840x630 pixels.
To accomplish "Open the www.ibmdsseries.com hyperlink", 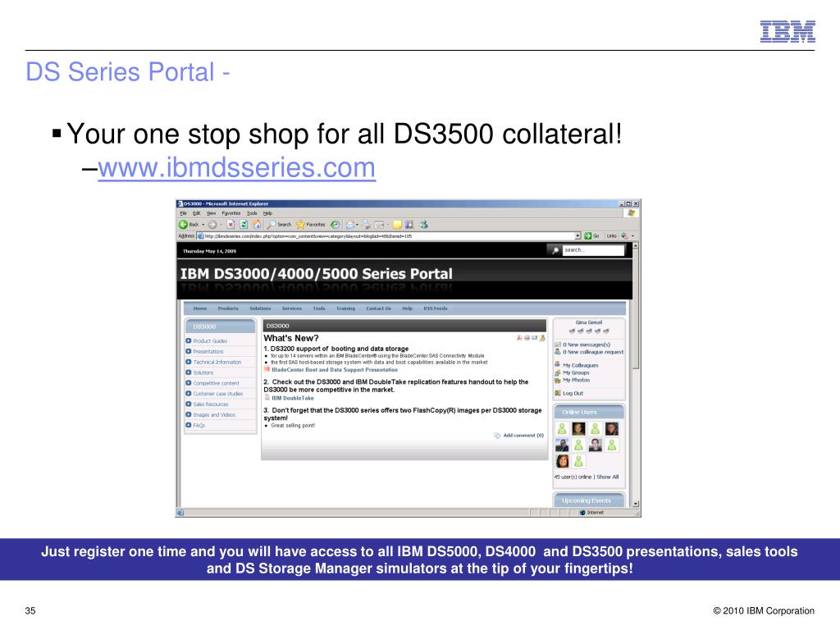I will point(236,167).
